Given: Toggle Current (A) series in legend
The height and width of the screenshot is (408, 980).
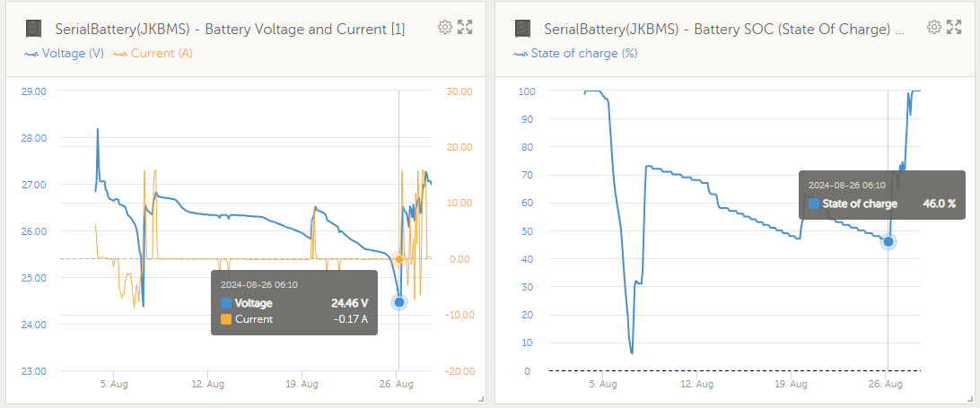Looking at the screenshot, I should (153, 54).
